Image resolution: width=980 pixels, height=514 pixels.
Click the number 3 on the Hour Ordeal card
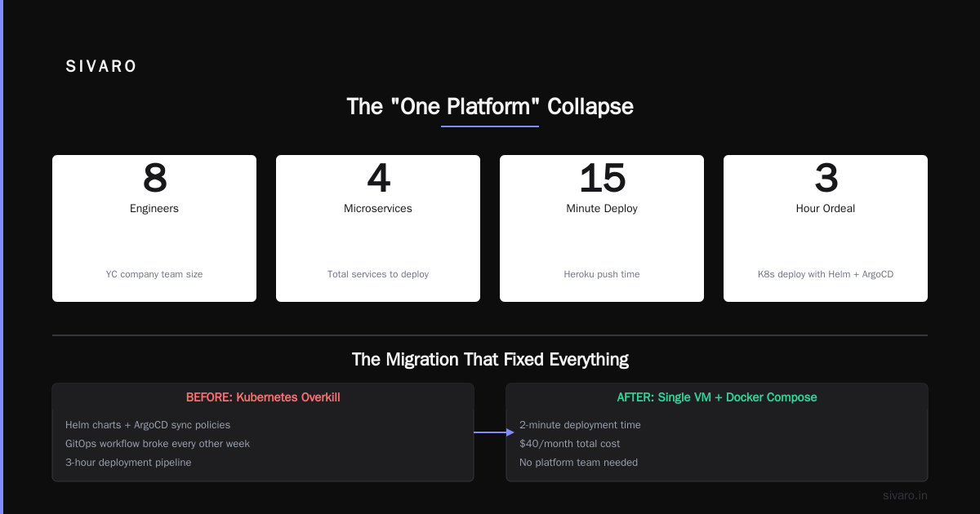pyautogui.click(x=826, y=178)
